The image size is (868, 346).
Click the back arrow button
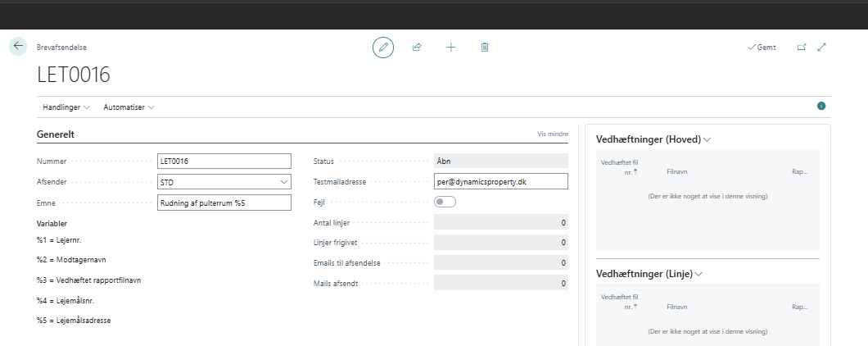pyautogui.click(x=18, y=47)
